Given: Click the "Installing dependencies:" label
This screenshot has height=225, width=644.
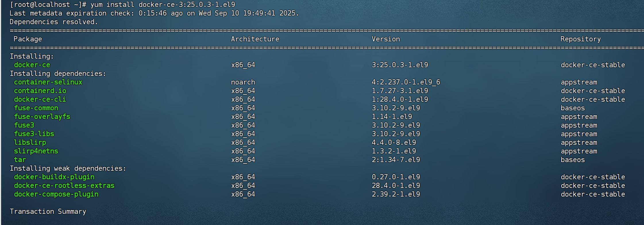Looking at the screenshot, I should tap(58, 74).
